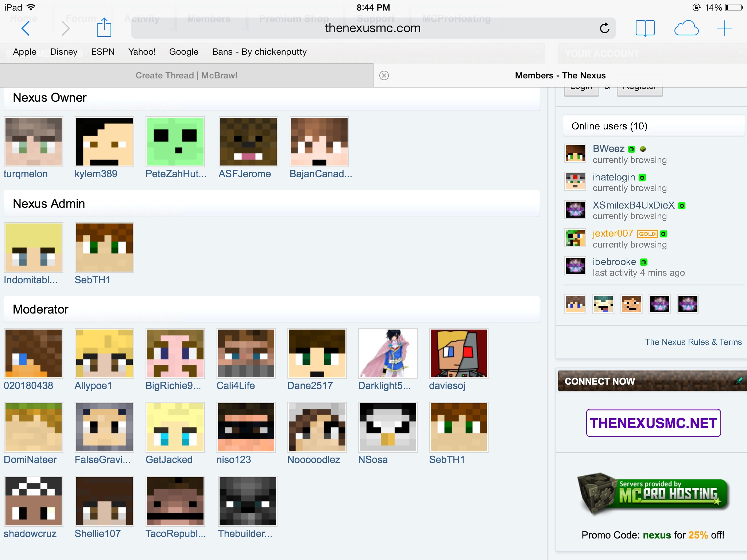Open The Nexus Rules & Terms link
Viewport: 747px width, 560px height.
click(693, 342)
